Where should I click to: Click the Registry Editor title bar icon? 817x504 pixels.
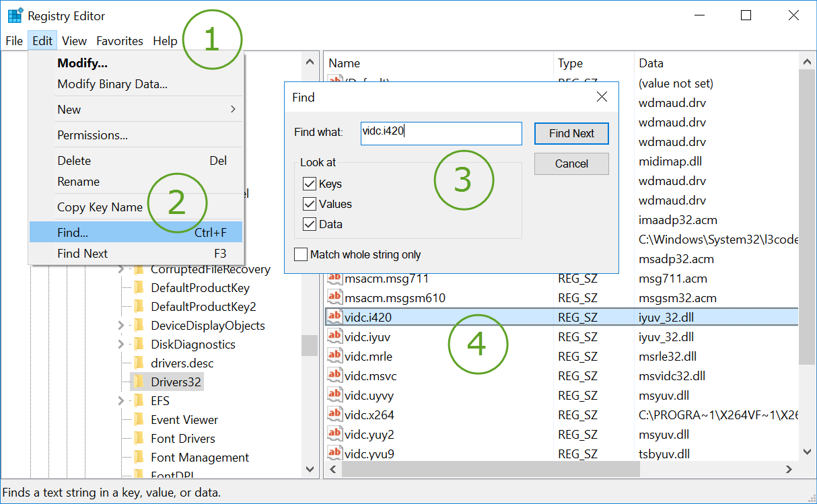click(14, 15)
